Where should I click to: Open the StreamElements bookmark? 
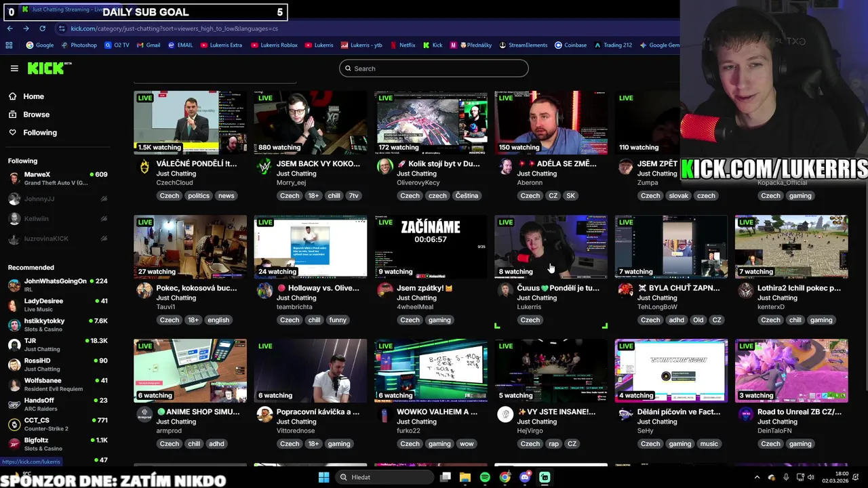523,45
